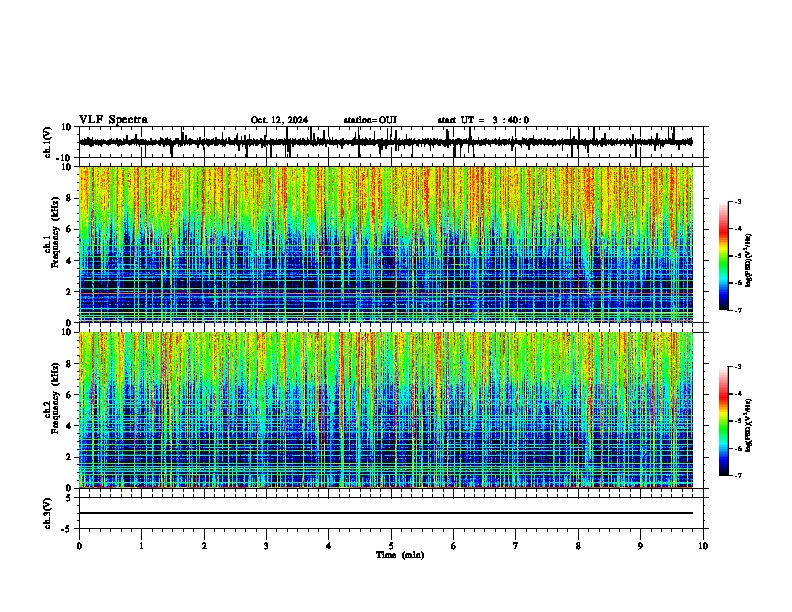Image resolution: width=792 pixels, height=612 pixels.
Task: Click the log(PSD) label beside ch.1 colorbar
Action: coord(749,260)
